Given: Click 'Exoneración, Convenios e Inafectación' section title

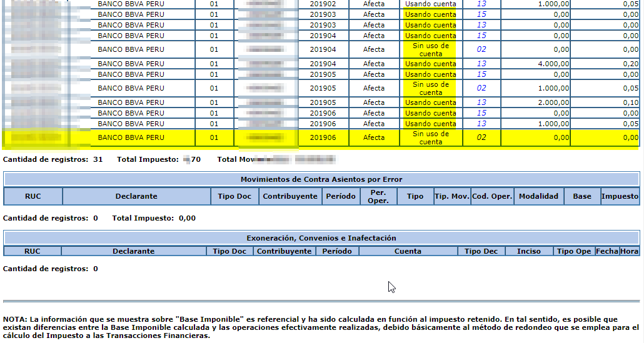Looking at the screenshot, I should pyautogui.click(x=321, y=238).
